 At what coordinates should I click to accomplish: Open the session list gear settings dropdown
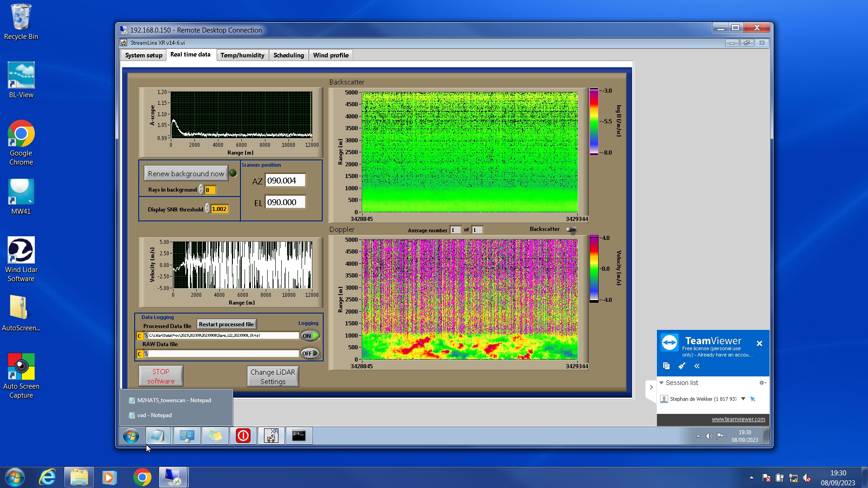[763, 383]
